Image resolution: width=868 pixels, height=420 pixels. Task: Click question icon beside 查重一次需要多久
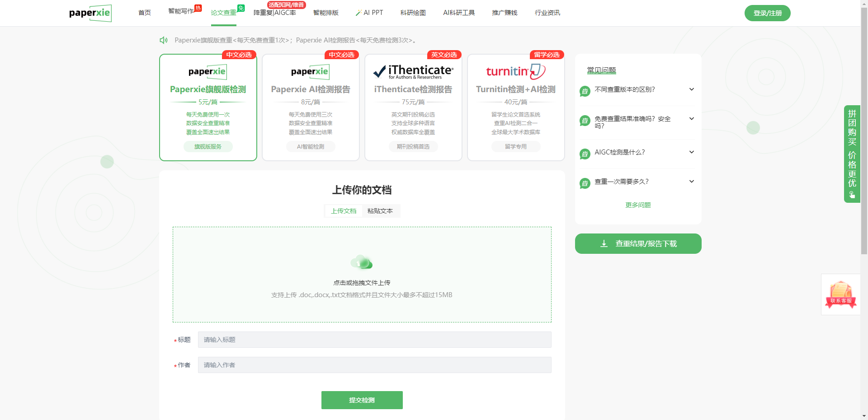[585, 183]
